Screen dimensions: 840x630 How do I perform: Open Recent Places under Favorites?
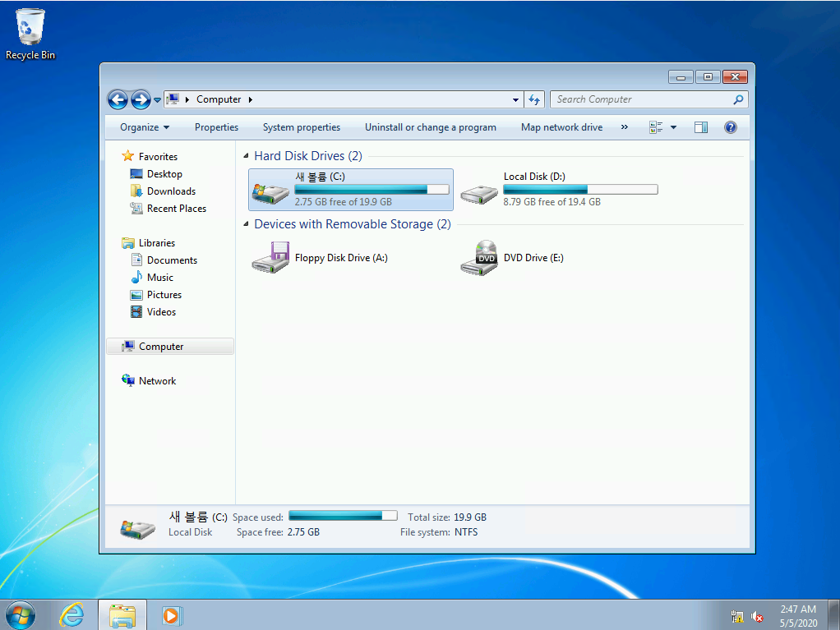(x=176, y=209)
